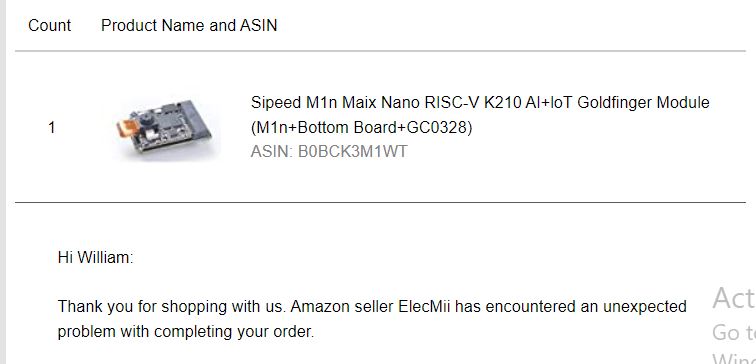Click the "Hi William:" greeting line
Image resolution: width=756 pixels, height=364 pixels.
point(95,257)
